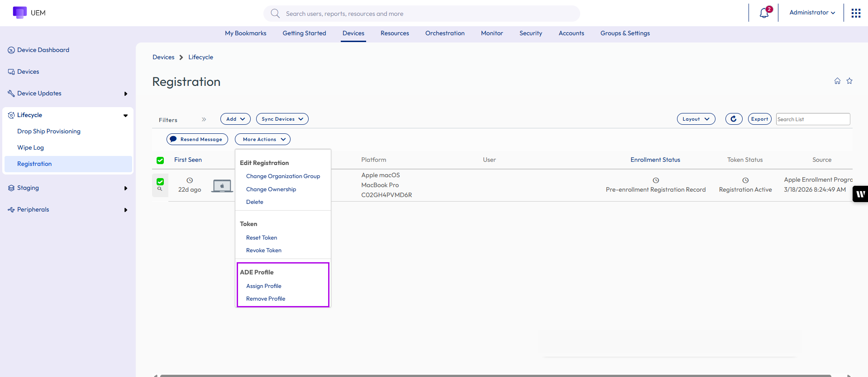Open the My Bookmarks tab

click(x=246, y=33)
